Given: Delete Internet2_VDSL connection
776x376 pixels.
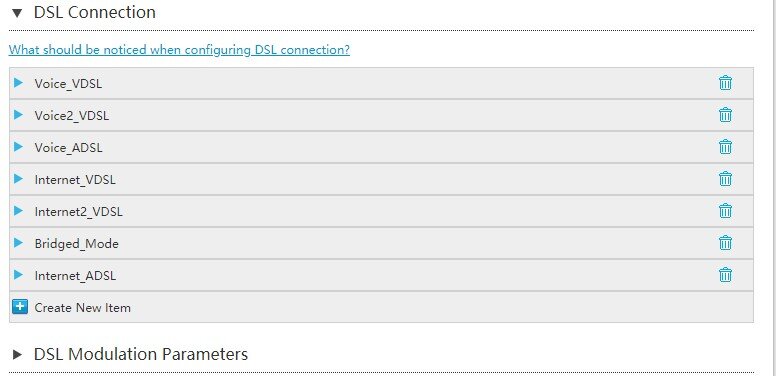Looking at the screenshot, I should pyautogui.click(x=725, y=211).
